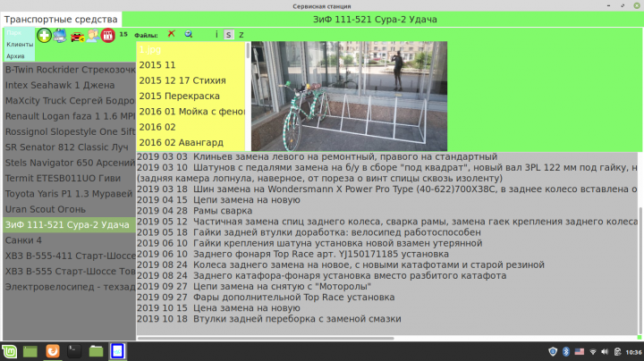Select vehicle ХВЗ В-555-411 Старт-Шоссе
Viewport: 644px width, 361px height.
70,256
